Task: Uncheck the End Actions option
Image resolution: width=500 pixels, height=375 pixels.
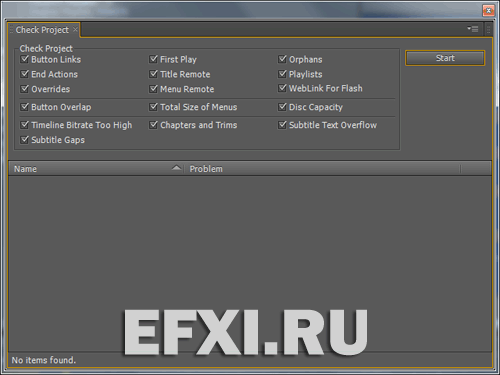Action: [x=24, y=74]
